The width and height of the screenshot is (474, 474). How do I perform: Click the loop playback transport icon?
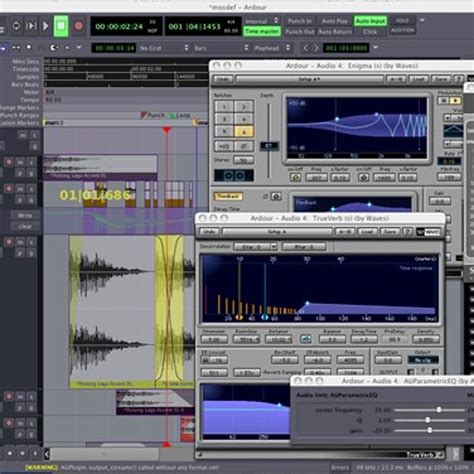click(16, 26)
